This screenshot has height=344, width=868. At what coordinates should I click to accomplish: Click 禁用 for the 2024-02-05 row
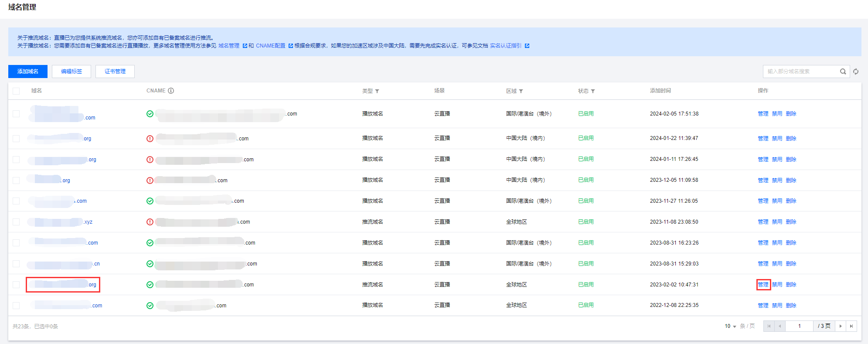pos(777,114)
